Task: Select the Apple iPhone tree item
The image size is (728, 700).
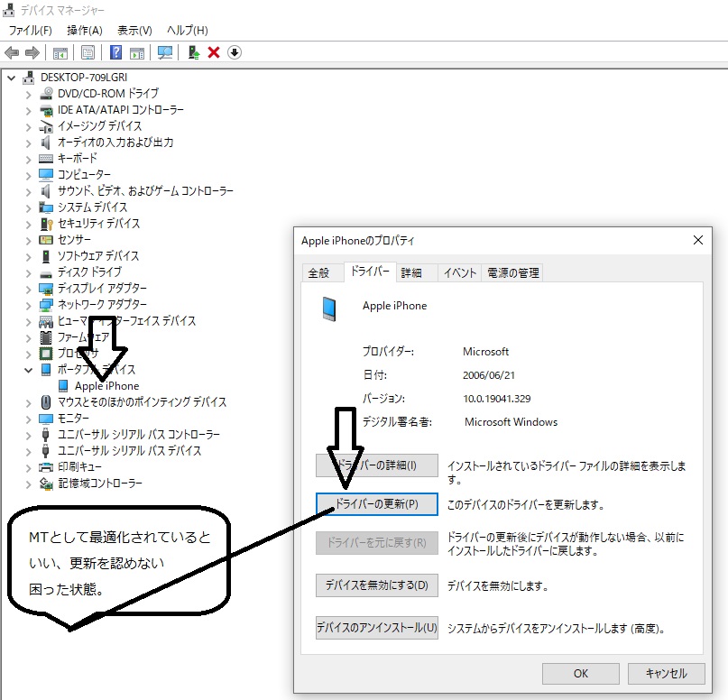Action: (106, 386)
